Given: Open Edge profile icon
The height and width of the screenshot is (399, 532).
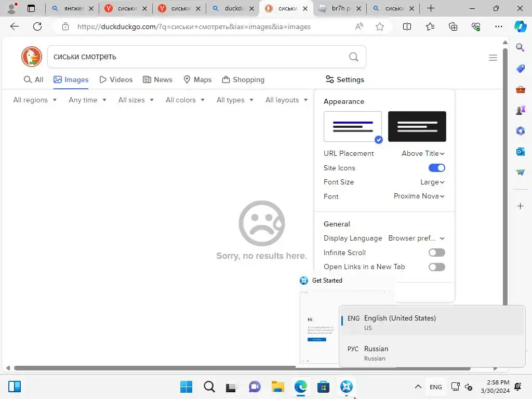Looking at the screenshot, I should [x=12, y=8].
